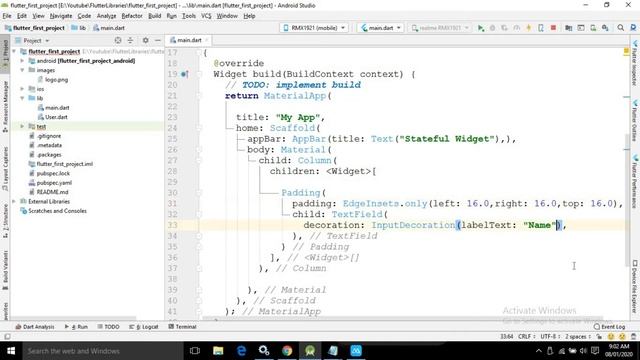
Task: Select main.dart in the project tree
Action: point(57,108)
